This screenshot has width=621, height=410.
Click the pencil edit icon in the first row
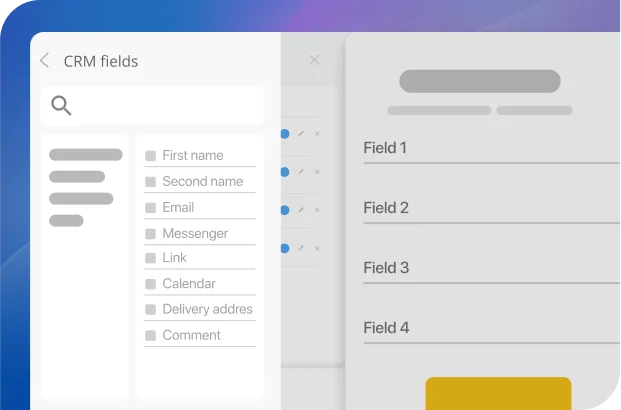(x=301, y=133)
